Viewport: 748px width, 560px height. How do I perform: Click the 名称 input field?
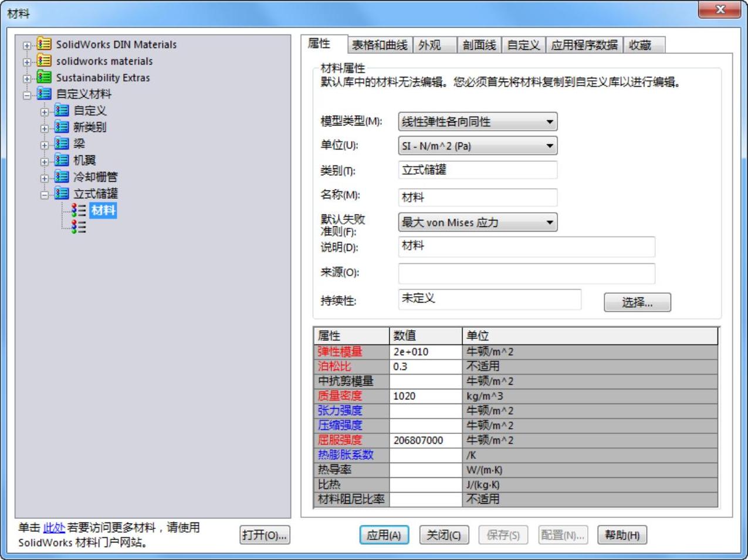click(x=478, y=197)
